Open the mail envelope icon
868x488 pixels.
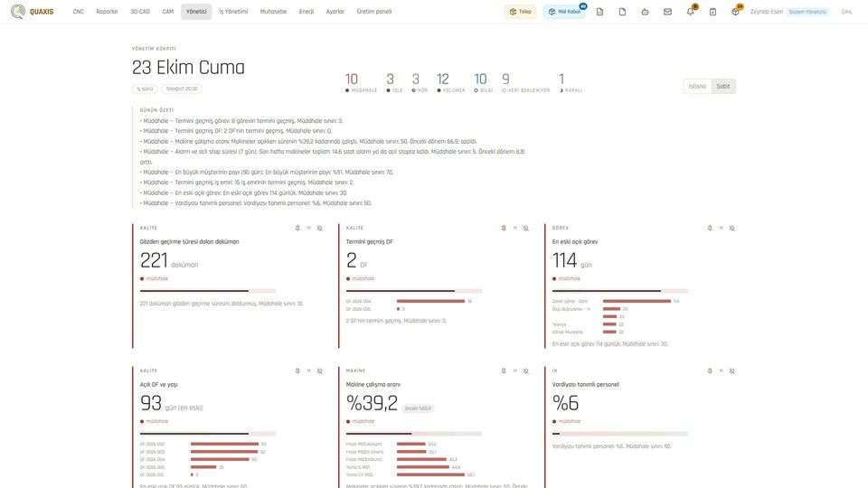click(667, 12)
